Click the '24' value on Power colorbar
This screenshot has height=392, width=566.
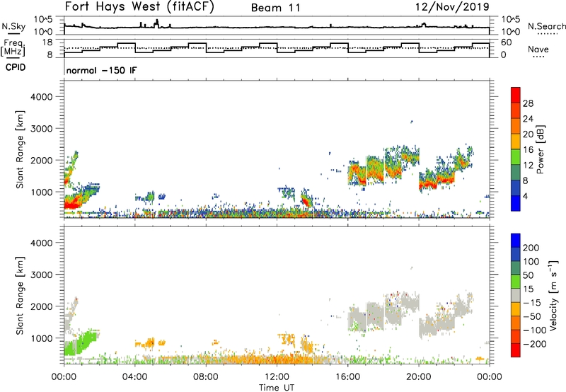[x=528, y=119]
